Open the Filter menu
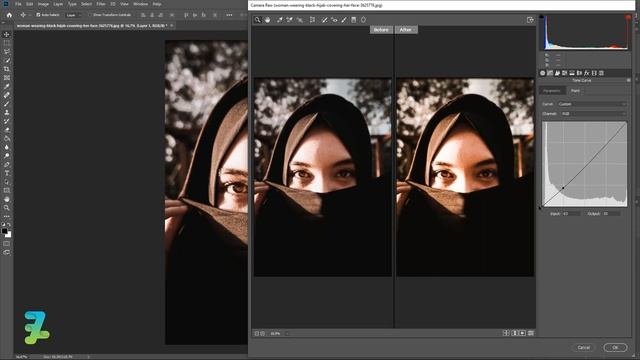Viewport: 640px width, 360px height. pyautogui.click(x=101, y=4)
